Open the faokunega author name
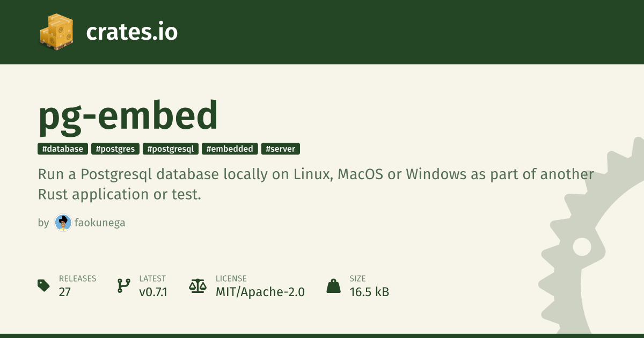644x338 pixels. (101, 223)
